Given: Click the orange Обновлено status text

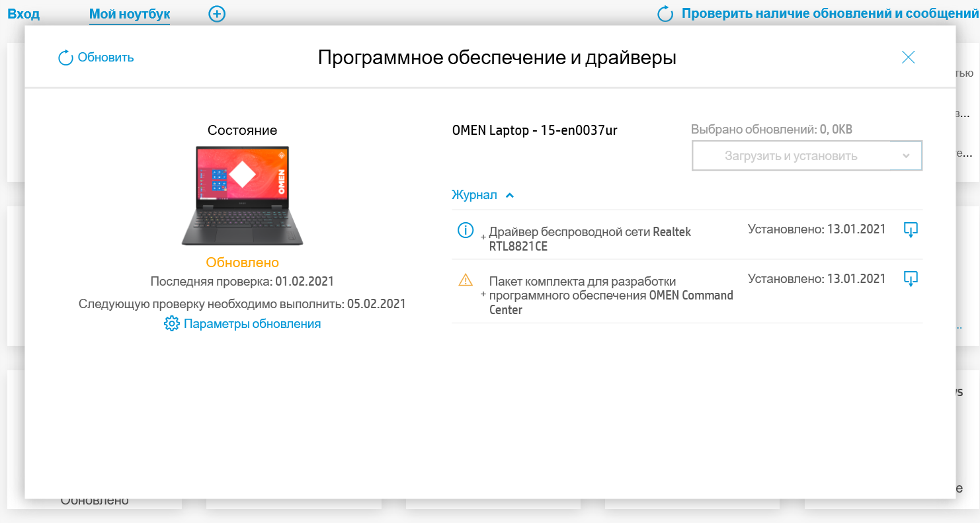Looking at the screenshot, I should (x=243, y=262).
